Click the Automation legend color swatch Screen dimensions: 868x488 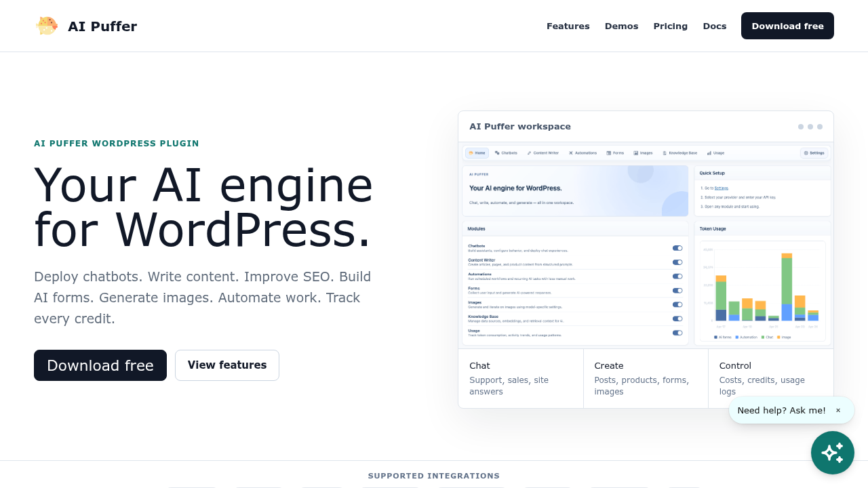point(737,337)
